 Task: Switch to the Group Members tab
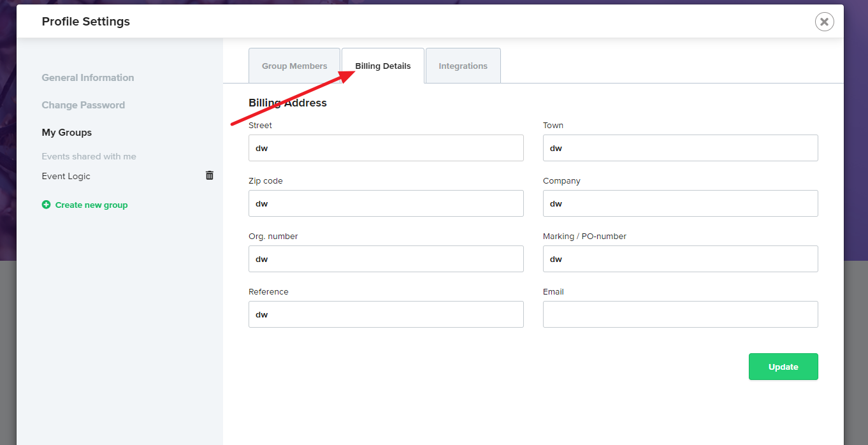tap(294, 66)
